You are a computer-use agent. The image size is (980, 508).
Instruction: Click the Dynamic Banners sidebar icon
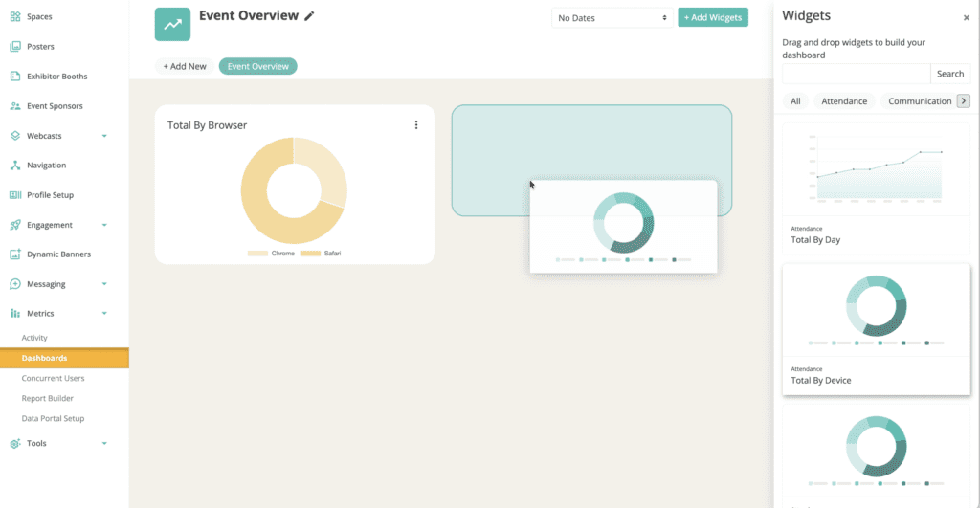pyautogui.click(x=15, y=254)
